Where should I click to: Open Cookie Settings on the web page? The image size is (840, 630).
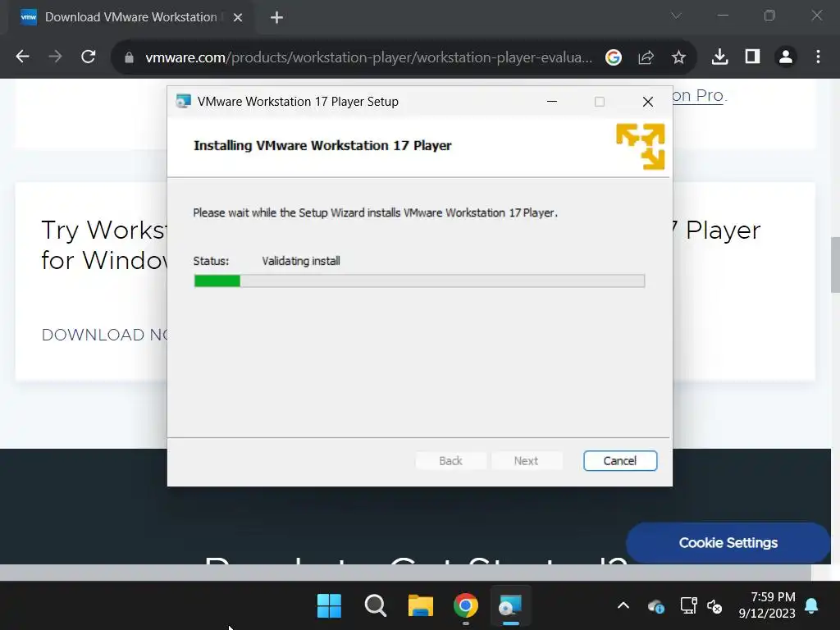pyautogui.click(x=728, y=543)
